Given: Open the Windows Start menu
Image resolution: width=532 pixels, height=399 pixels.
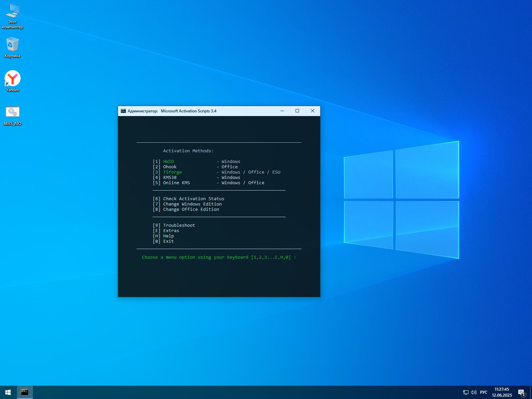Looking at the screenshot, I should click(x=8, y=392).
